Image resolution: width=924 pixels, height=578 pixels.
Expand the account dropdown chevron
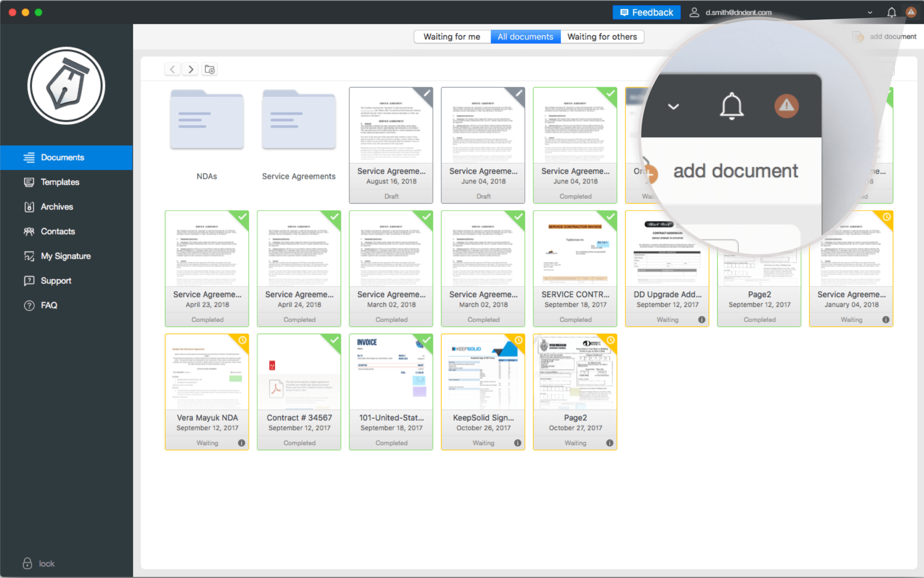tap(870, 12)
